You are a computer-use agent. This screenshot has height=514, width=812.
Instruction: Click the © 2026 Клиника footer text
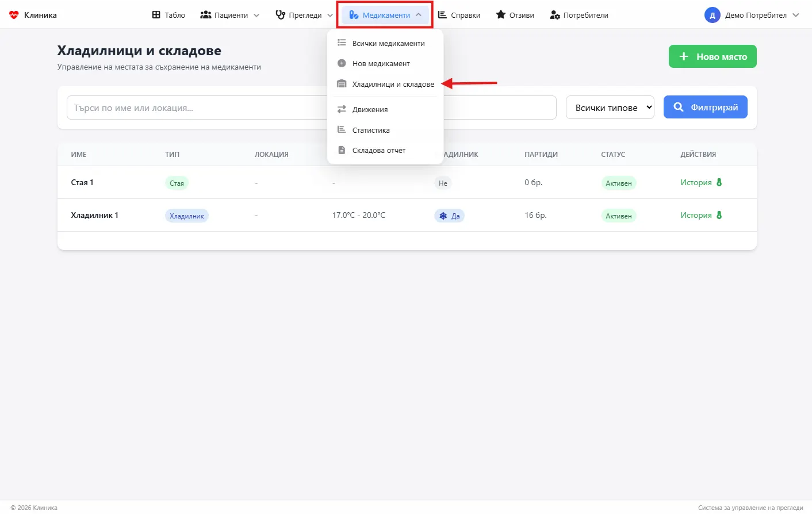click(x=34, y=508)
